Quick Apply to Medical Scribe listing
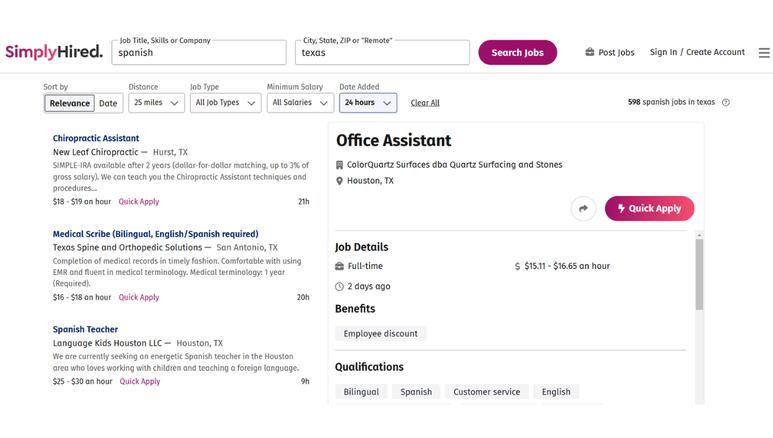The width and height of the screenshot is (773, 438). click(x=139, y=297)
